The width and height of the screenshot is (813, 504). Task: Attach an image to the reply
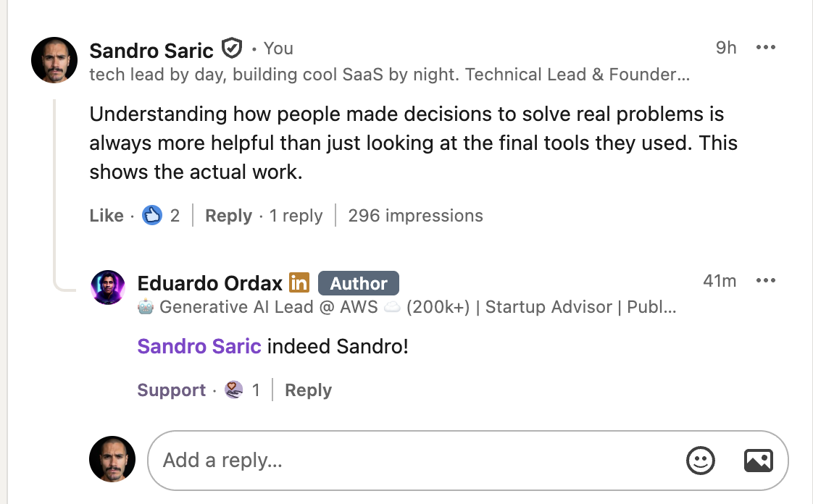pyautogui.click(x=758, y=461)
